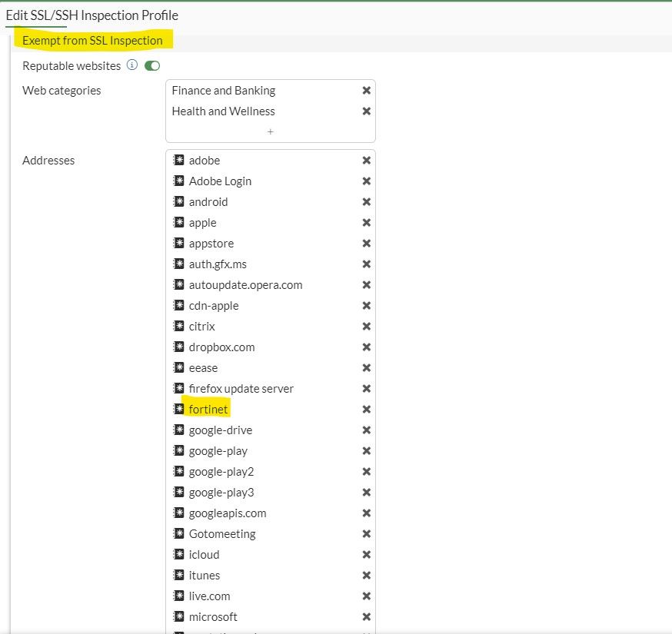Click the fortinet address icon

(x=179, y=410)
